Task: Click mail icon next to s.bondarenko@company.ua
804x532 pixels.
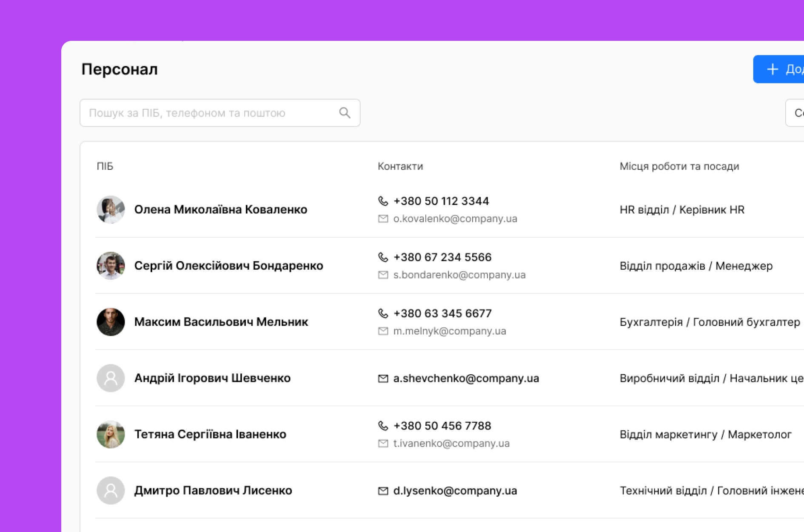Action: pos(383,275)
